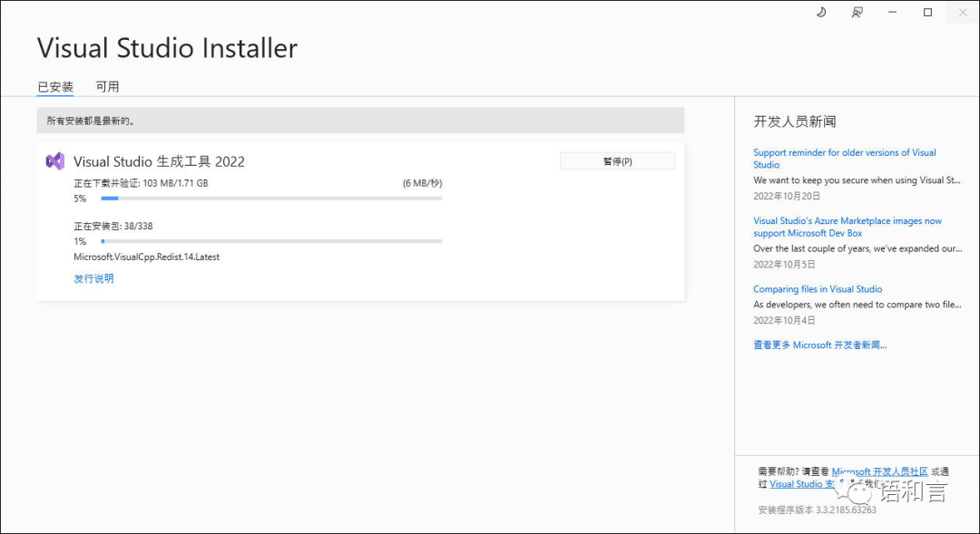Select the date 2022年10月20日
980x534 pixels.
click(786, 196)
